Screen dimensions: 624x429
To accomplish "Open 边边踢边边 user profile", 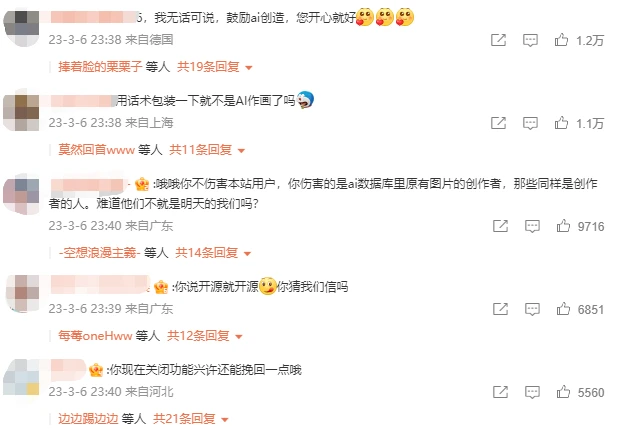I will (x=88, y=419).
